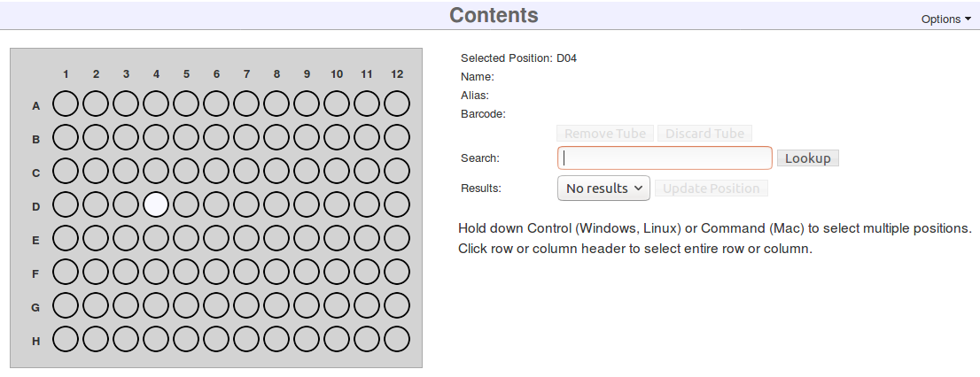Select well A12 on the plate
Viewport: 980px width, 377px height.
click(x=397, y=104)
